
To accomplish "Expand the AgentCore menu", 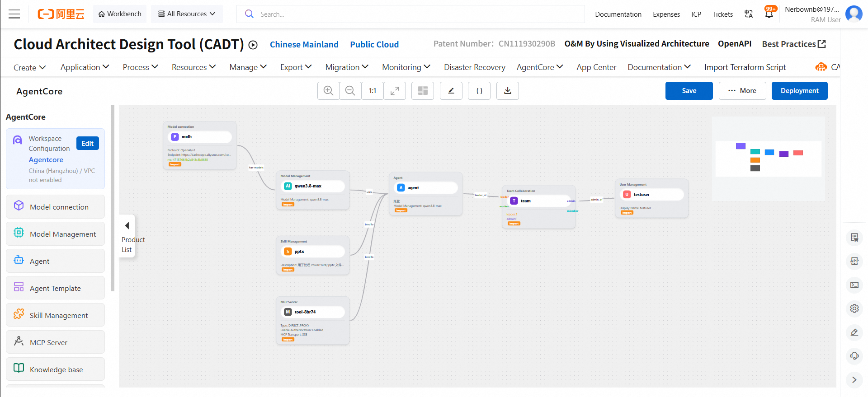I will (x=540, y=67).
